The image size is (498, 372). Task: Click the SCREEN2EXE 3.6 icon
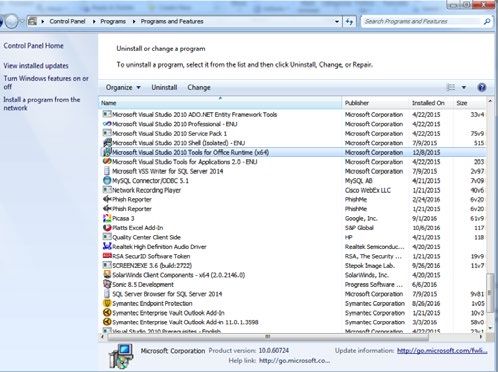(x=107, y=265)
